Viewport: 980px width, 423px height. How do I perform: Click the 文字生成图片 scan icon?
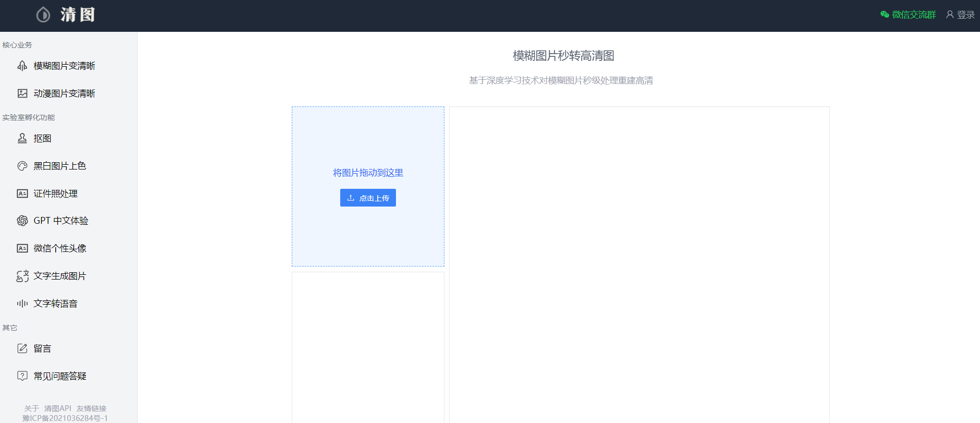click(x=22, y=276)
